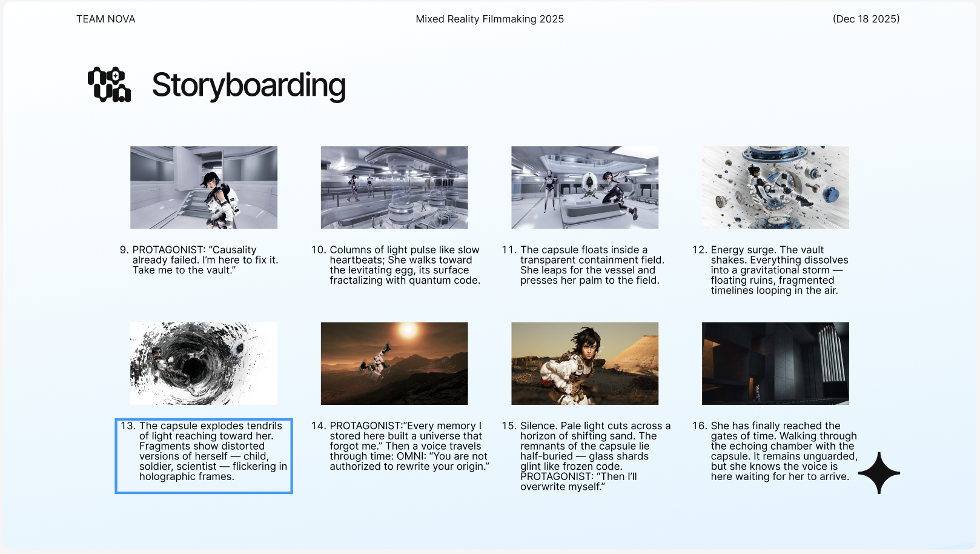Viewport: 980px width, 554px height.
Task: Click caption 14 'Every memory I stored' text
Action: (x=400, y=446)
